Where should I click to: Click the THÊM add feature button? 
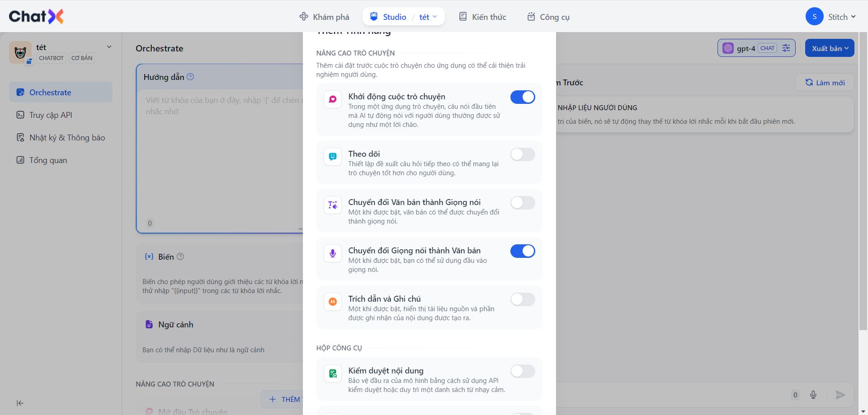(x=283, y=399)
